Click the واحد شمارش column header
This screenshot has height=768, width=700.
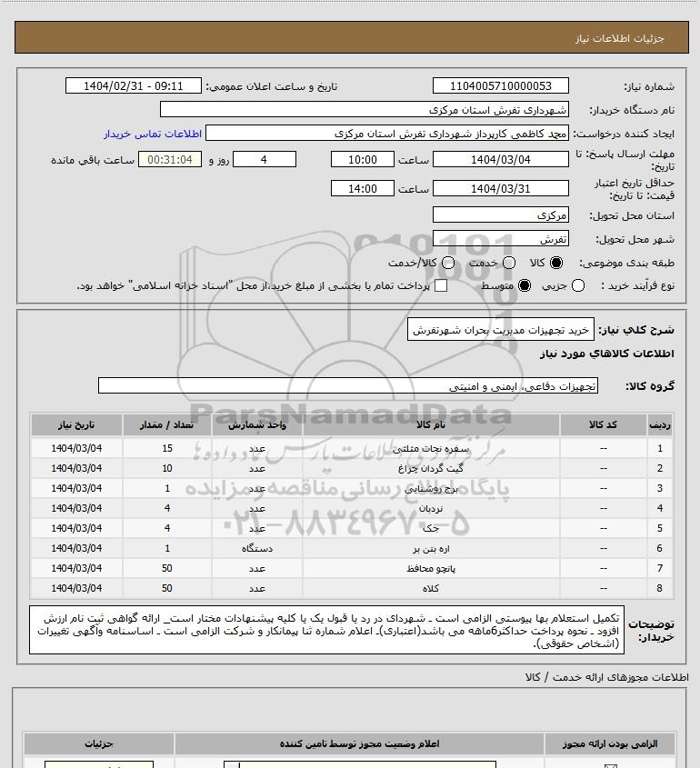point(257,424)
